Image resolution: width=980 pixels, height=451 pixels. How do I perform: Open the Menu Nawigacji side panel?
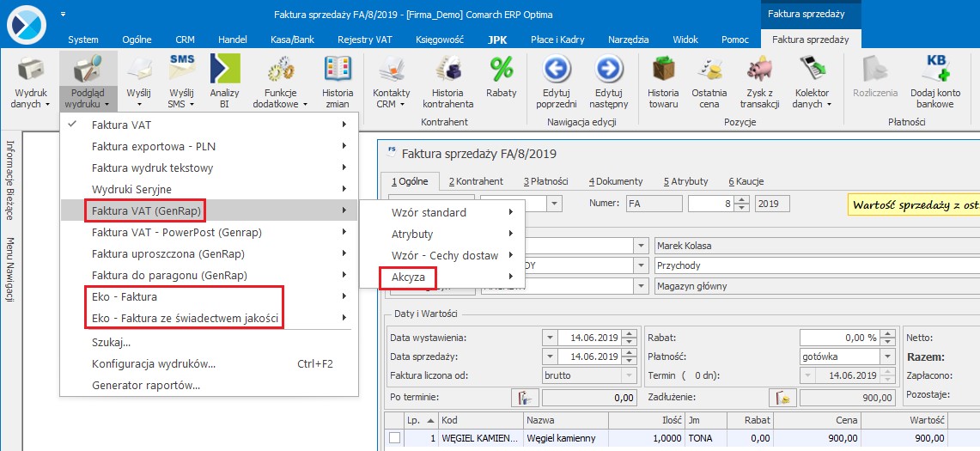[9, 269]
